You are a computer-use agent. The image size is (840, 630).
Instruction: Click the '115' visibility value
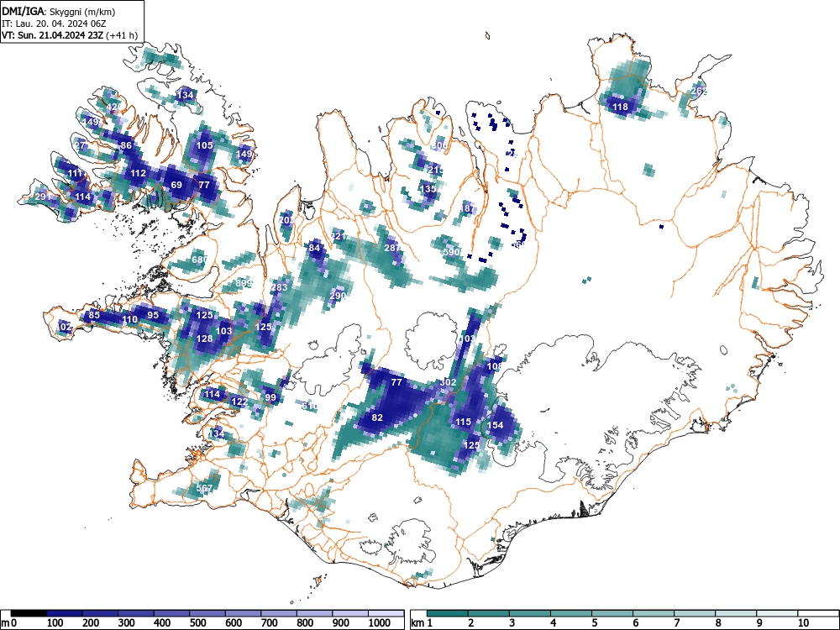click(x=464, y=422)
